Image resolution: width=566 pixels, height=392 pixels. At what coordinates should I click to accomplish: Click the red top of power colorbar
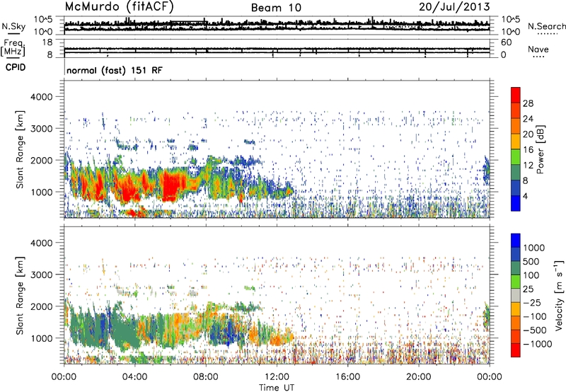tap(516, 95)
